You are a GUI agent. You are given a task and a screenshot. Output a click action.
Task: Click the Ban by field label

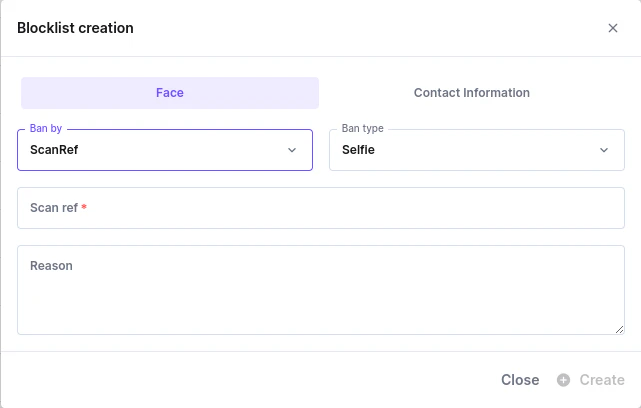(46, 129)
